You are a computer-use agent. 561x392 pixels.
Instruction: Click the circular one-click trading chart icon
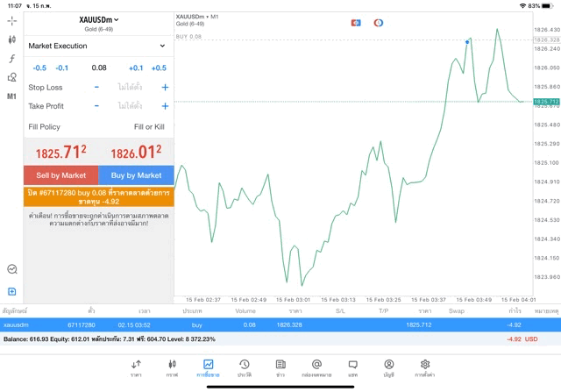pyautogui.click(x=378, y=23)
